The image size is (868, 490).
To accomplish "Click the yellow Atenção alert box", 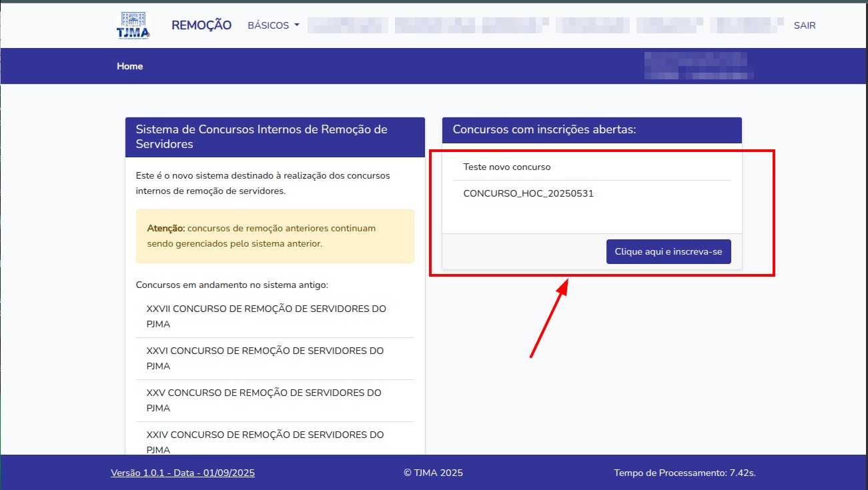I will (275, 236).
